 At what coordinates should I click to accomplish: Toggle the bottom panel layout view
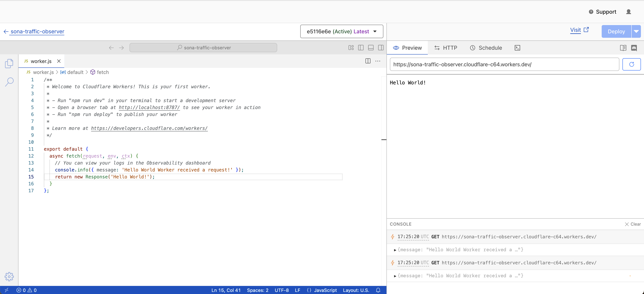click(371, 48)
